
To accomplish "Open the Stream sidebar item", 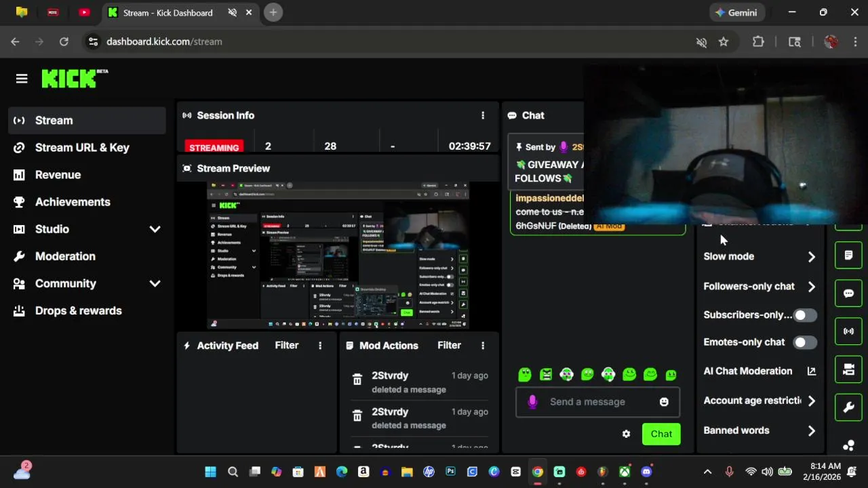I will [x=87, y=121].
